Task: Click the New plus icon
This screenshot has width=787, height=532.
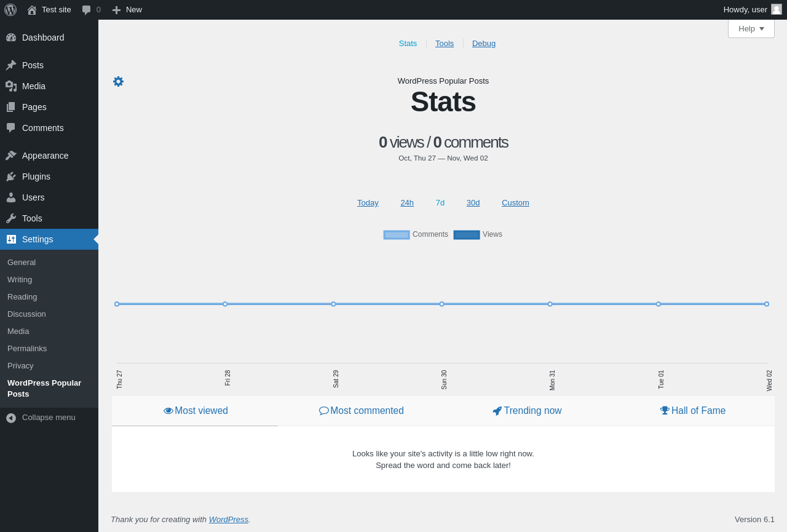Action: [x=116, y=10]
